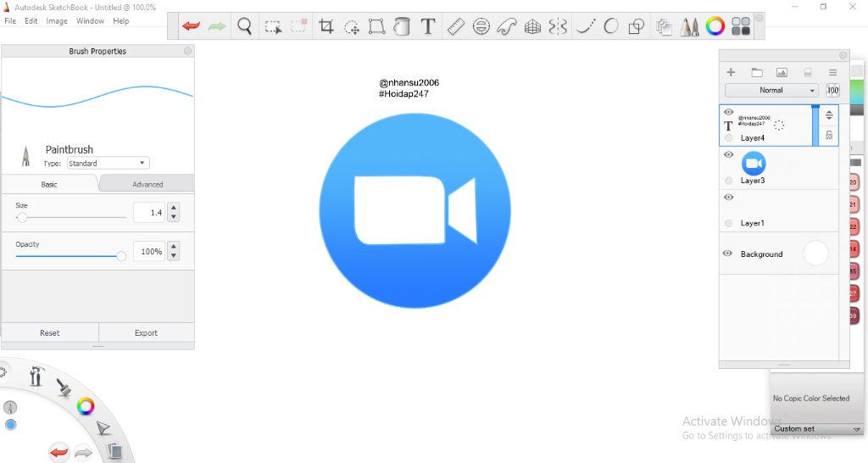Select the Zoom magnifier tool

pos(244,26)
